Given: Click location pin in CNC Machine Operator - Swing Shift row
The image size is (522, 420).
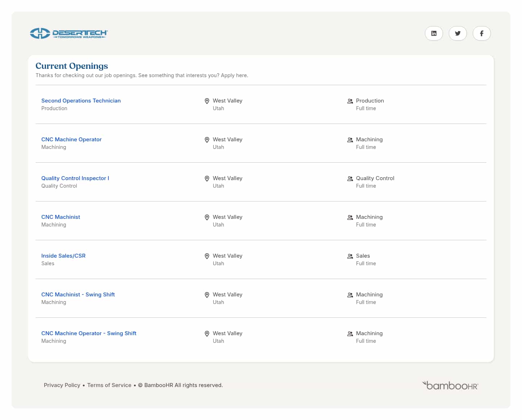Looking at the screenshot, I should (x=207, y=334).
